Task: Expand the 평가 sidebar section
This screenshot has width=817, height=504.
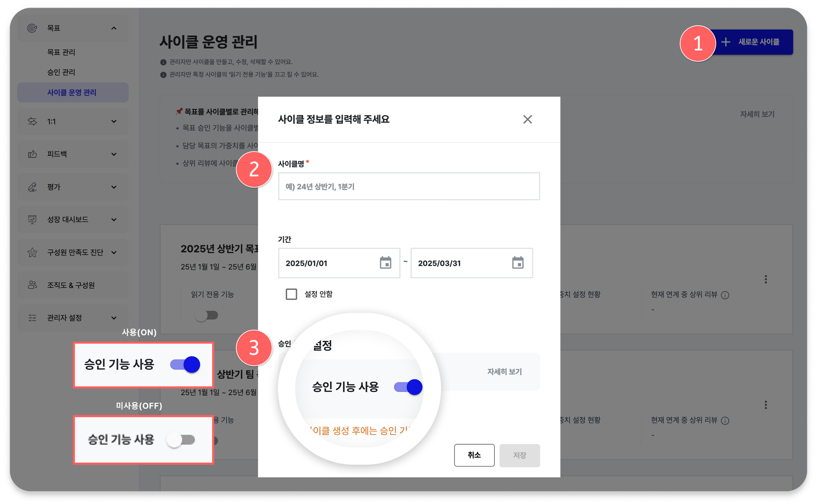Action: 114,187
